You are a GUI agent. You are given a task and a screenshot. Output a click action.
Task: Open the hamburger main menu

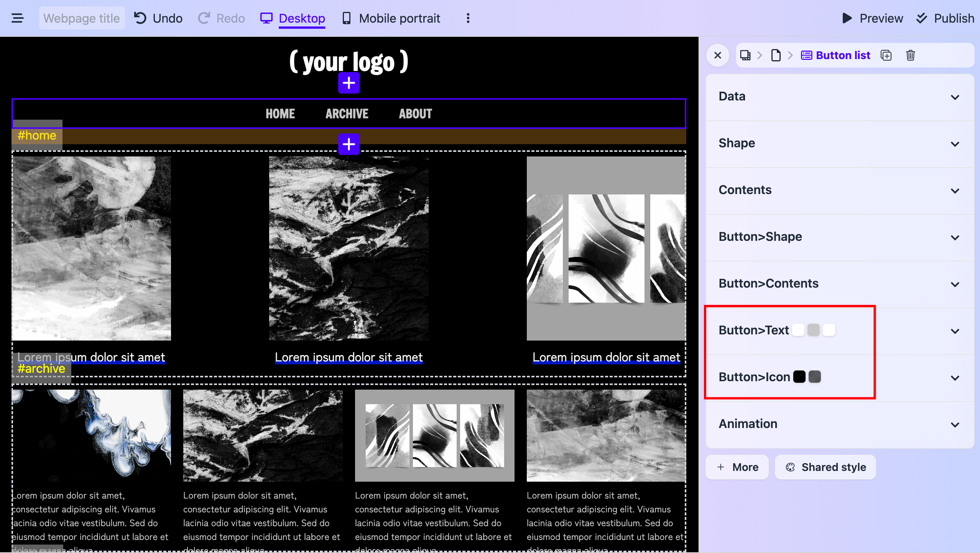pos(18,18)
